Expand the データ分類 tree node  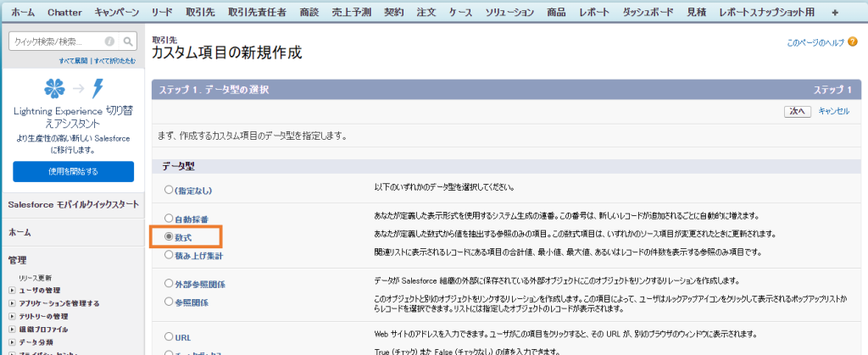click(x=12, y=342)
